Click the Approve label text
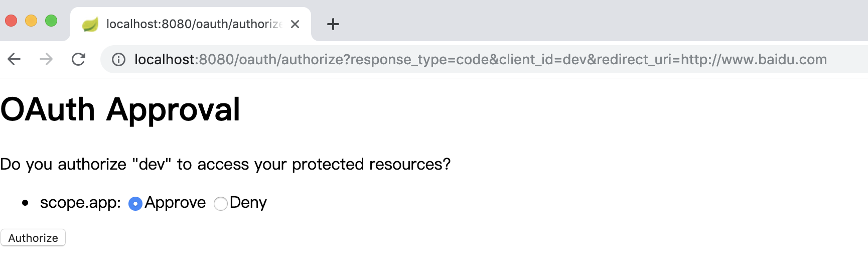868x276 pixels. [175, 202]
